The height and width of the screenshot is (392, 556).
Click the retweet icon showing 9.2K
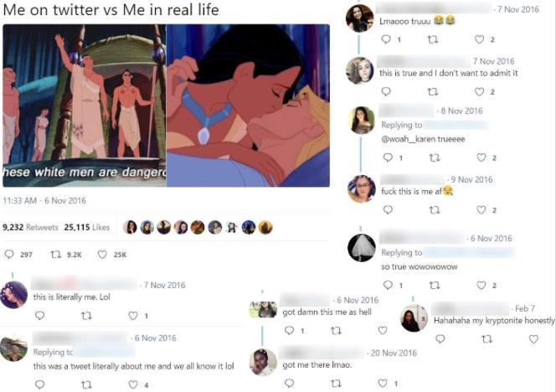coord(55,255)
